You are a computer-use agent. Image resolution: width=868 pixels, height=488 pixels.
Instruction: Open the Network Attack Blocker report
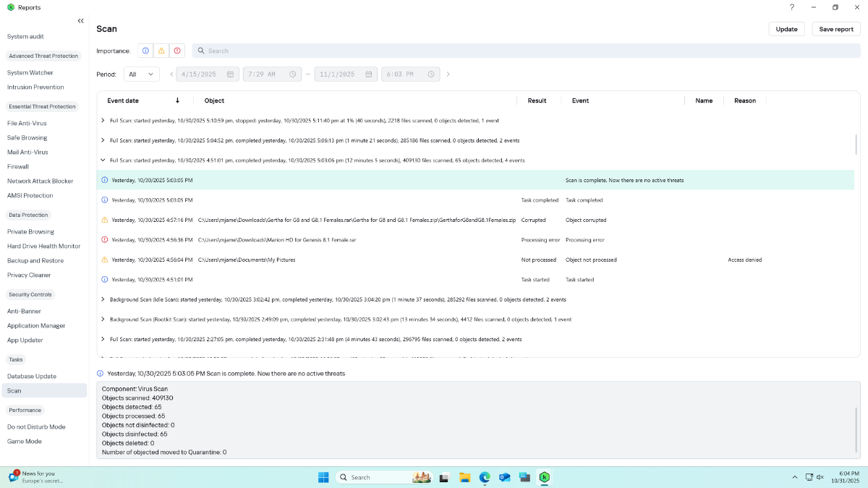click(41, 181)
